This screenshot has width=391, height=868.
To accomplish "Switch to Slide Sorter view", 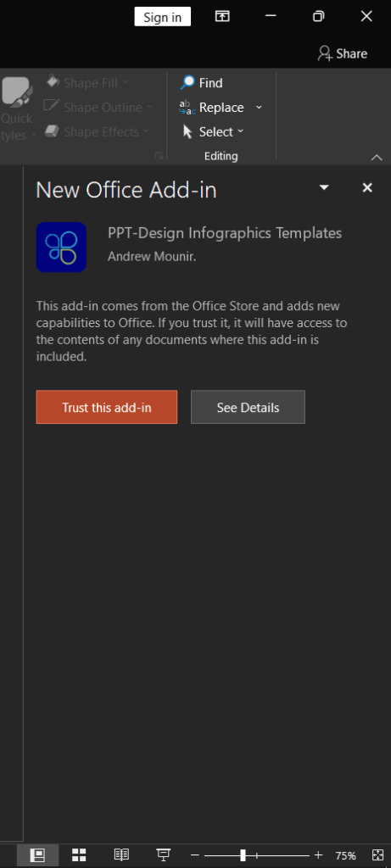I will (79, 855).
